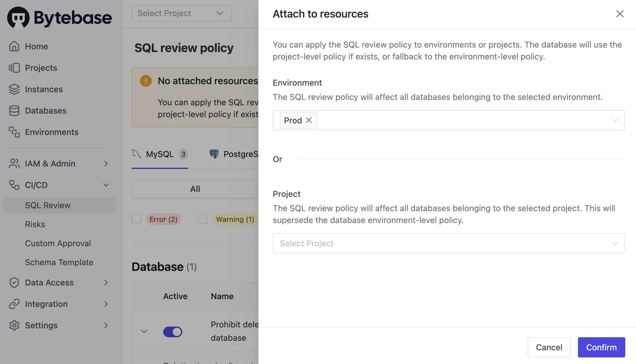Click the Settings gear icon

[x=14, y=325]
